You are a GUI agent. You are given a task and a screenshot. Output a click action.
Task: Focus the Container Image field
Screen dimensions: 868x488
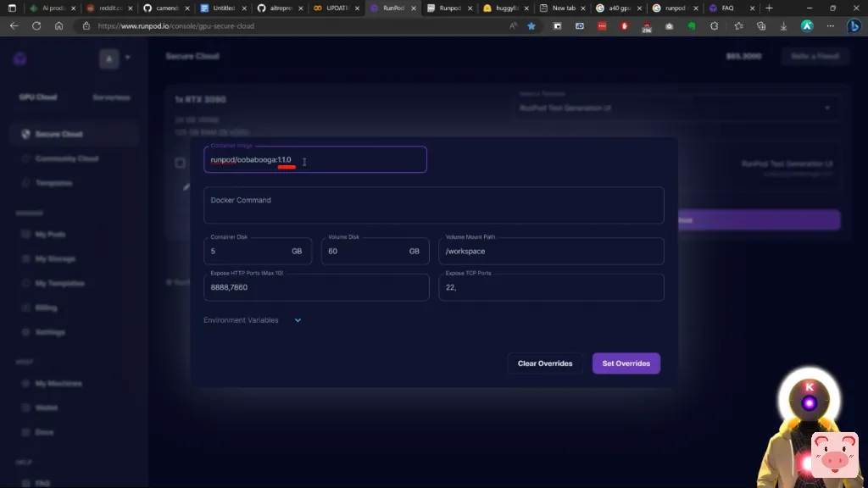pyautogui.click(x=315, y=159)
